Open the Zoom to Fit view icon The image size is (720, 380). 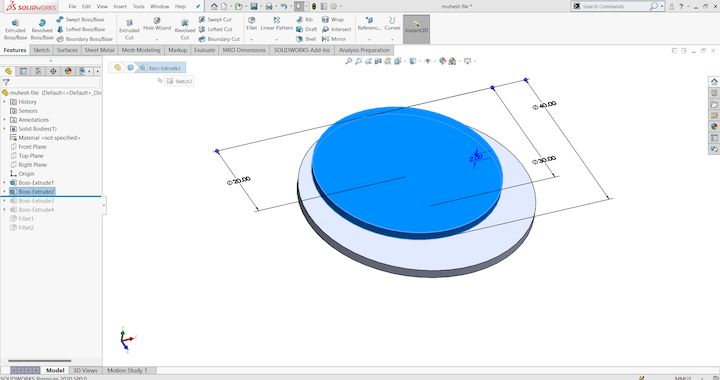[349, 61]
